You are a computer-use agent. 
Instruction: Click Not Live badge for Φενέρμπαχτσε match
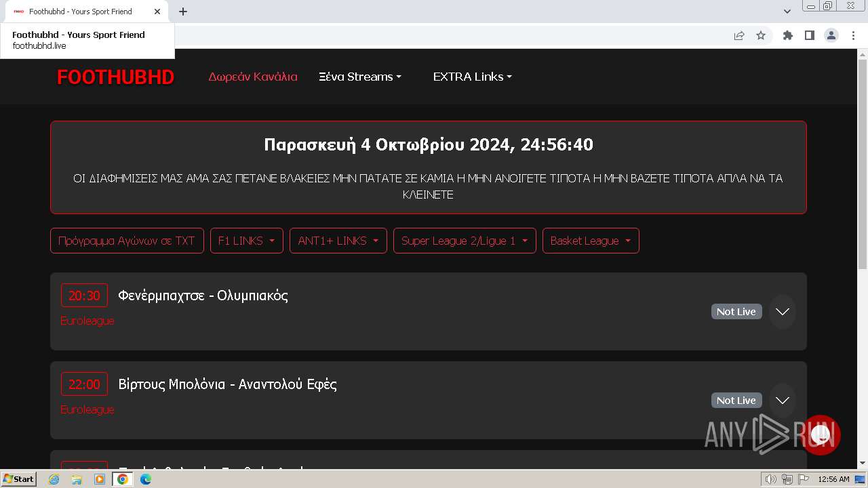point(736,312)
